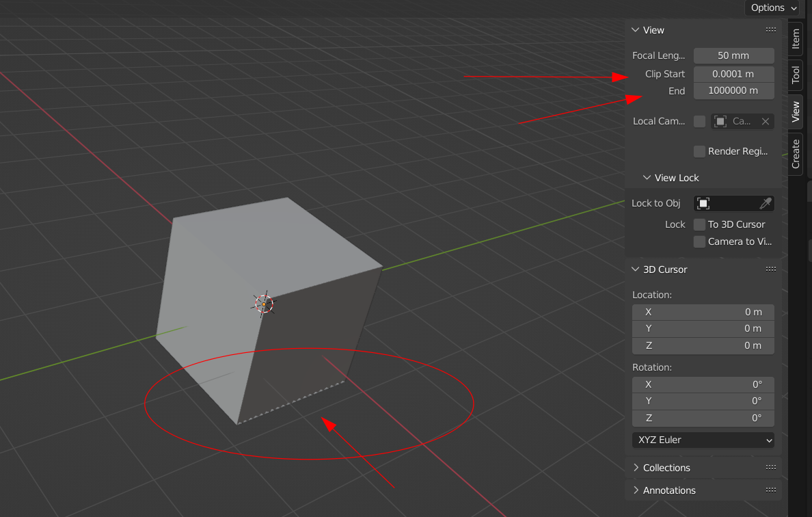Collapse the View panel
This screenshot has height=517, width=812.
tap(636, 30)
